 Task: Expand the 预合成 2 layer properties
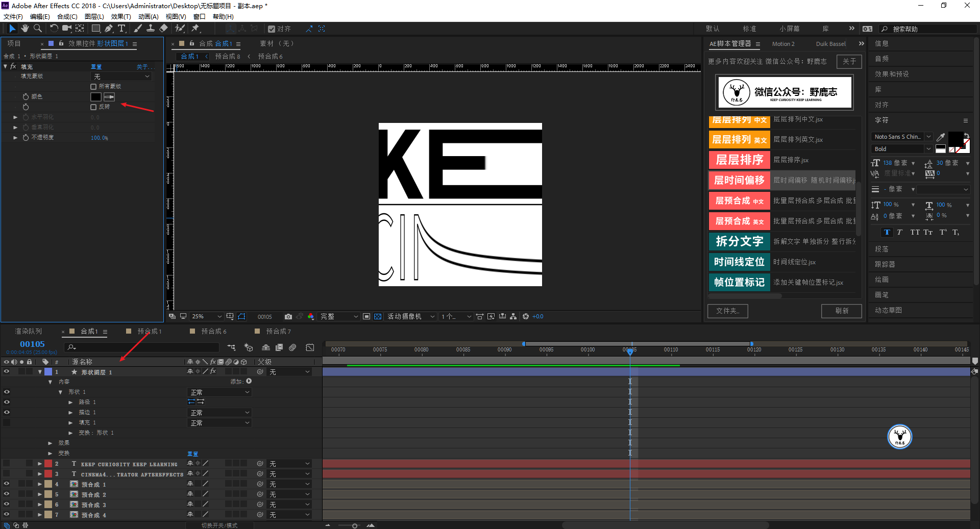point(40,494)
